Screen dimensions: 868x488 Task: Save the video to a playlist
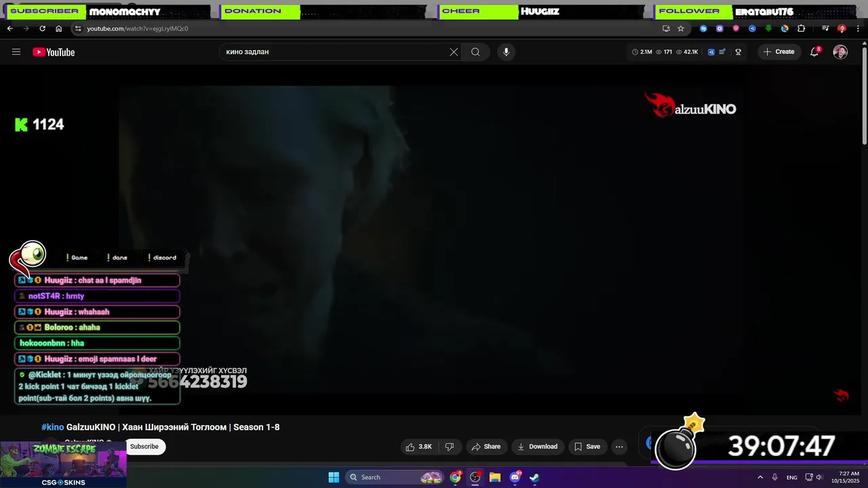pyautogui.click(x=587, y=447)
